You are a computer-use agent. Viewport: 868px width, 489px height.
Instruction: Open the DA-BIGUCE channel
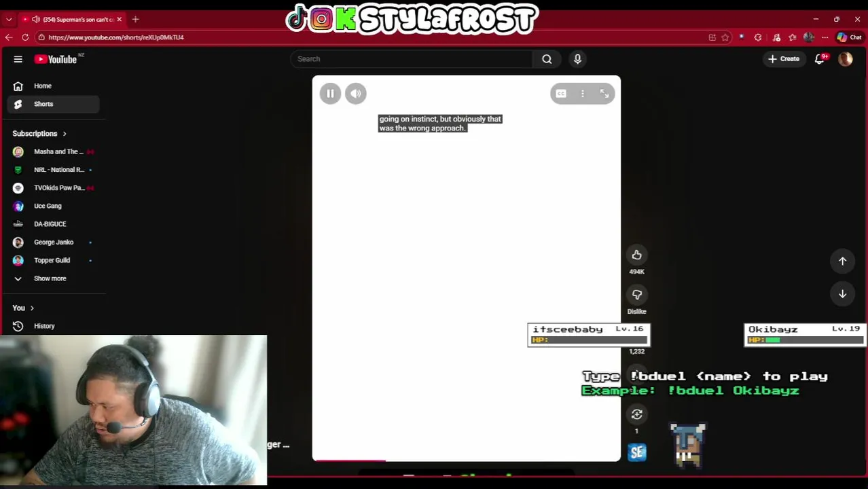tap(54, 224)
